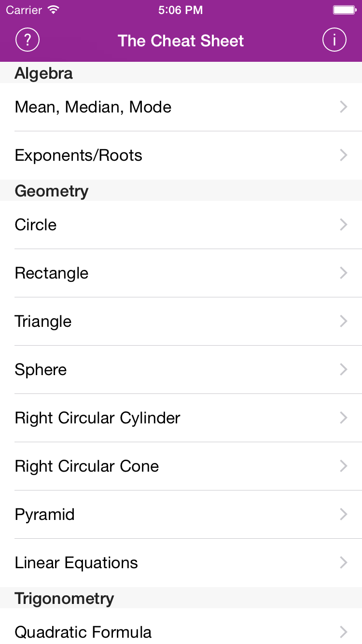Tap The Cheat Sheet title
The image size is (362, 644).
point(181,41)
